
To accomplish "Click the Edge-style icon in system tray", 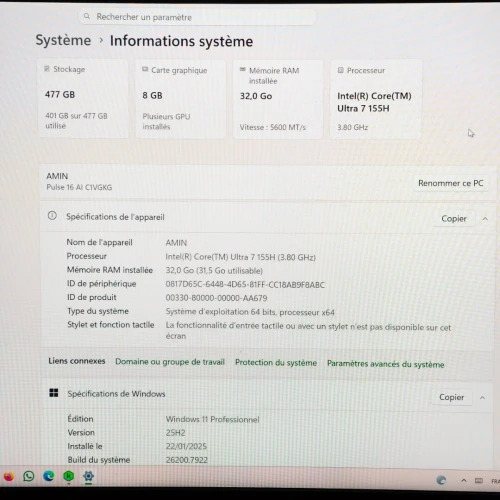I will 441,480.
